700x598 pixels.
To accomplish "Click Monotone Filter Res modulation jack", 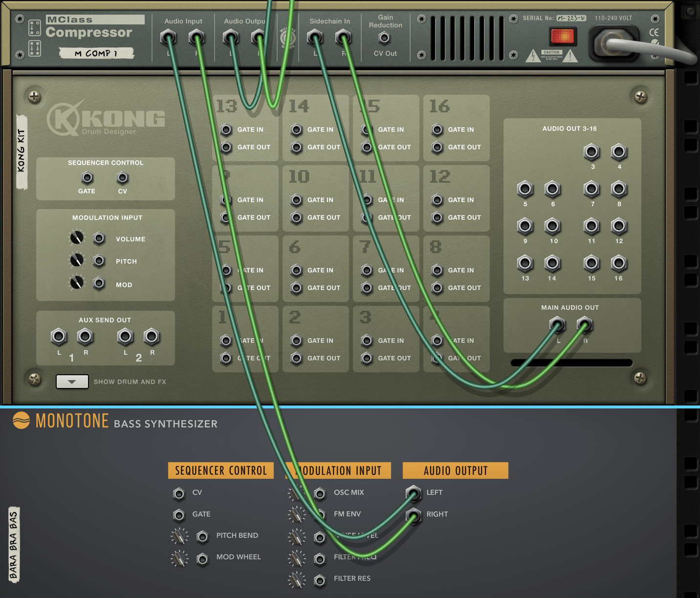I will tap(320, 580).
